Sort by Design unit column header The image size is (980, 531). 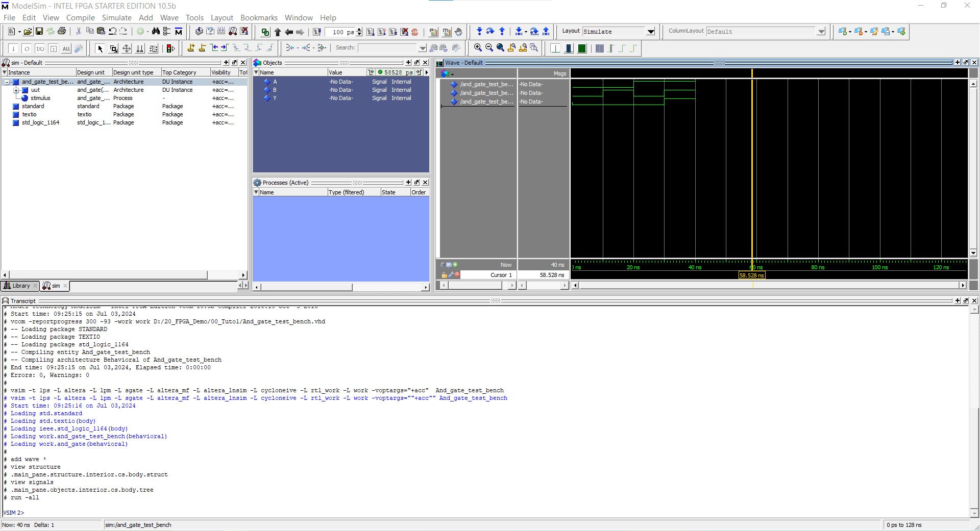click(93, 72)
